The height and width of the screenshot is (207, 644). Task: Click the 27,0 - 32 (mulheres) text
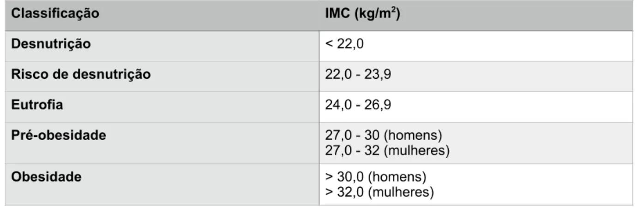pos(387,150)
